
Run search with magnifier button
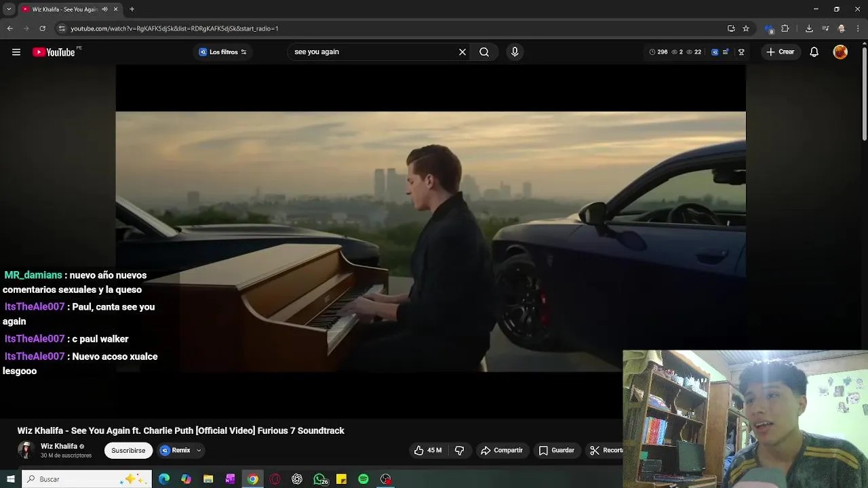(x=484, y=52)
